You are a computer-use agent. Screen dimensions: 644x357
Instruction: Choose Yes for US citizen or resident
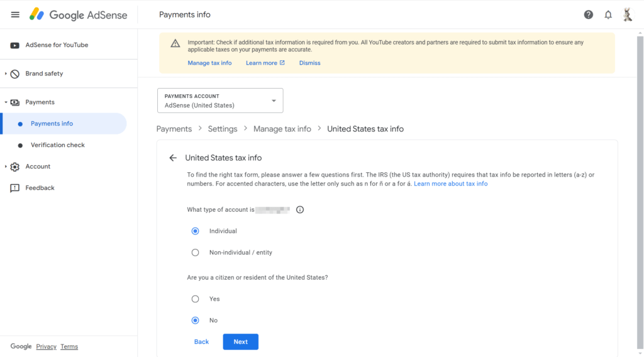(195, 299)
